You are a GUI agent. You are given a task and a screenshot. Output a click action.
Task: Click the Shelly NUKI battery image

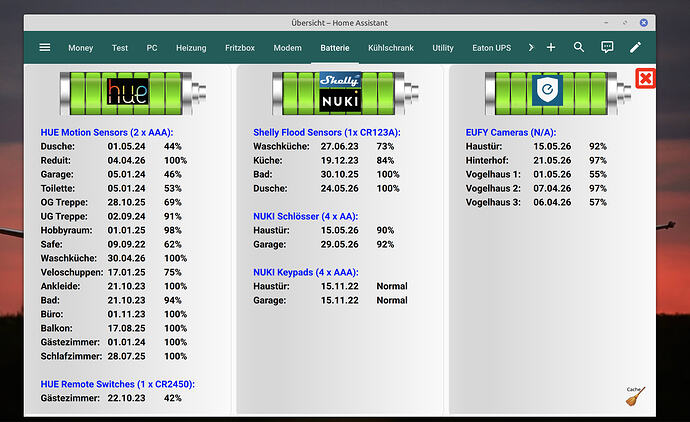pos(345,94)
